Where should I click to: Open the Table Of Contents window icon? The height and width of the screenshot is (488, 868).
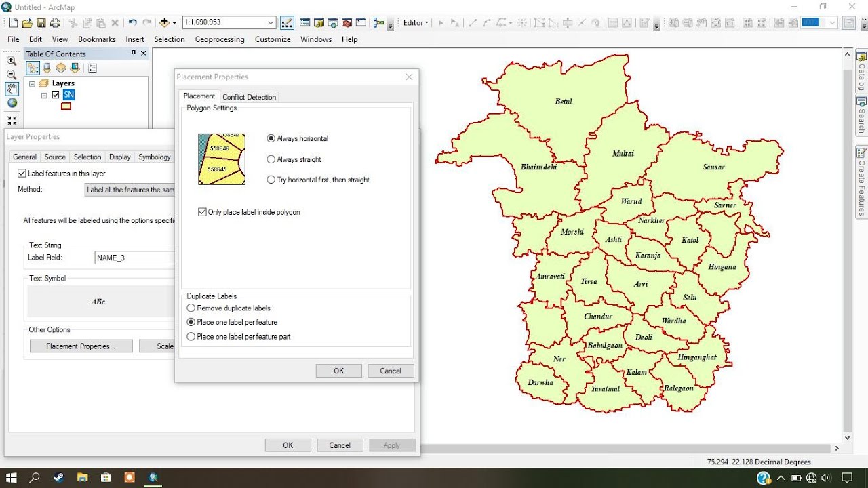[x=305, y=23]
